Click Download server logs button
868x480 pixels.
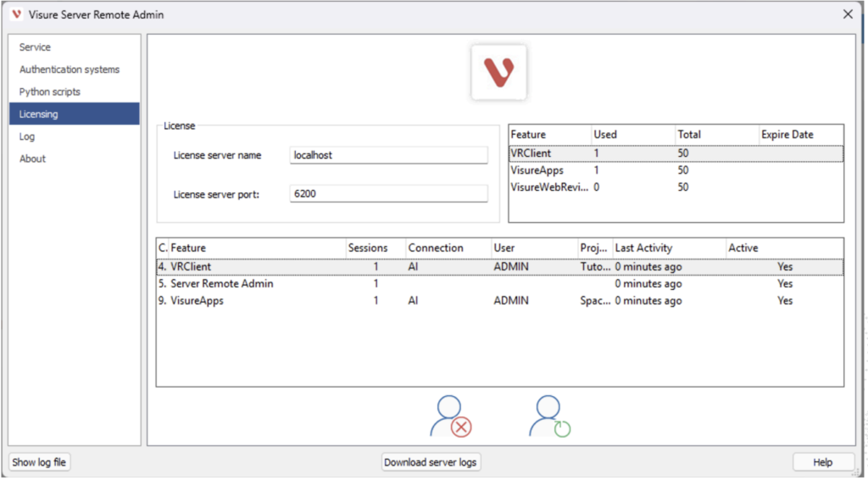[431, 461]
